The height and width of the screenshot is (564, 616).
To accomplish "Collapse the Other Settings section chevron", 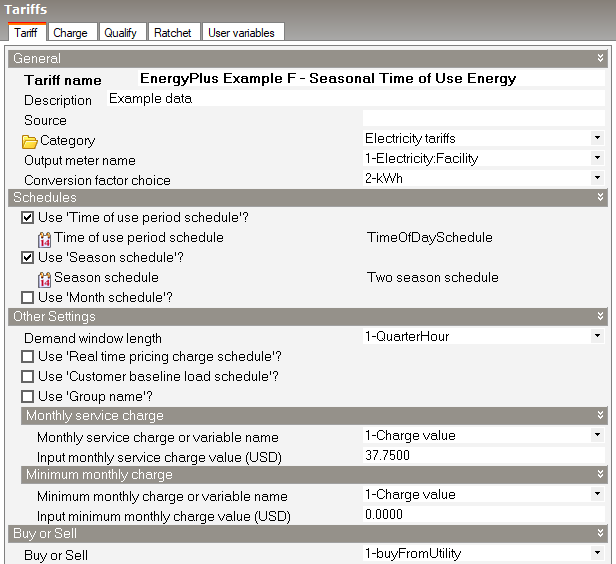I will pyautogui.click(x=600, y=316).
